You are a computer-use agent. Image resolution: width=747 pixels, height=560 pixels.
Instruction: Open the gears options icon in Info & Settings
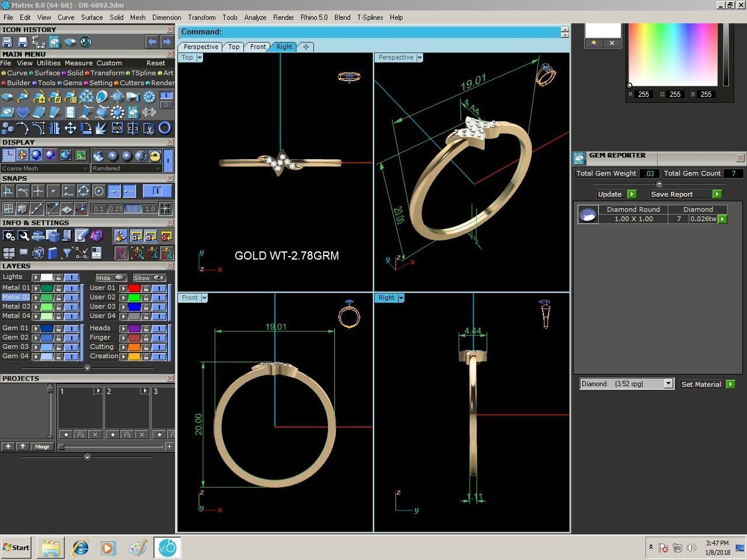click(9, 236)
